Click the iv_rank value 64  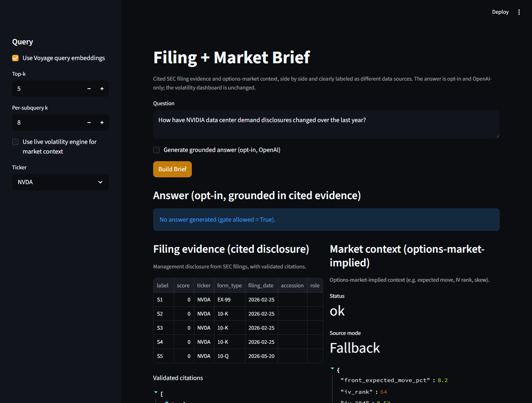point(383,392)
